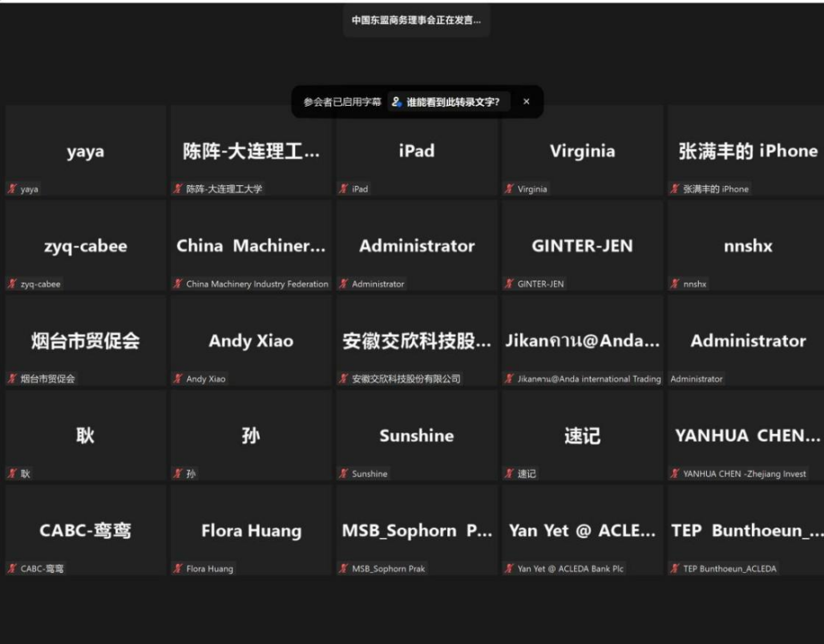Click the muted mic icon on yaya's tile

(x=12, y=189)
